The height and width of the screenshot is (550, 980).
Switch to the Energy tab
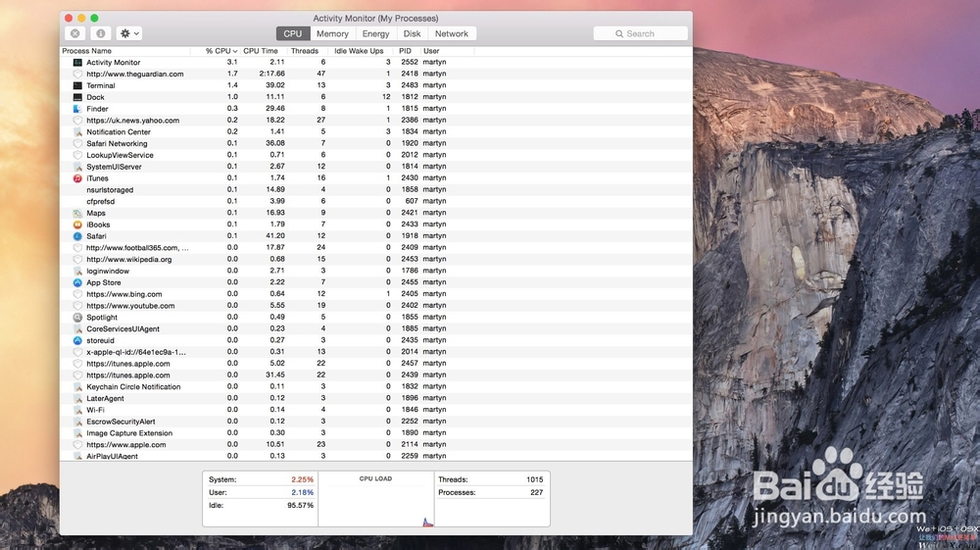click(x=375, y=33)
